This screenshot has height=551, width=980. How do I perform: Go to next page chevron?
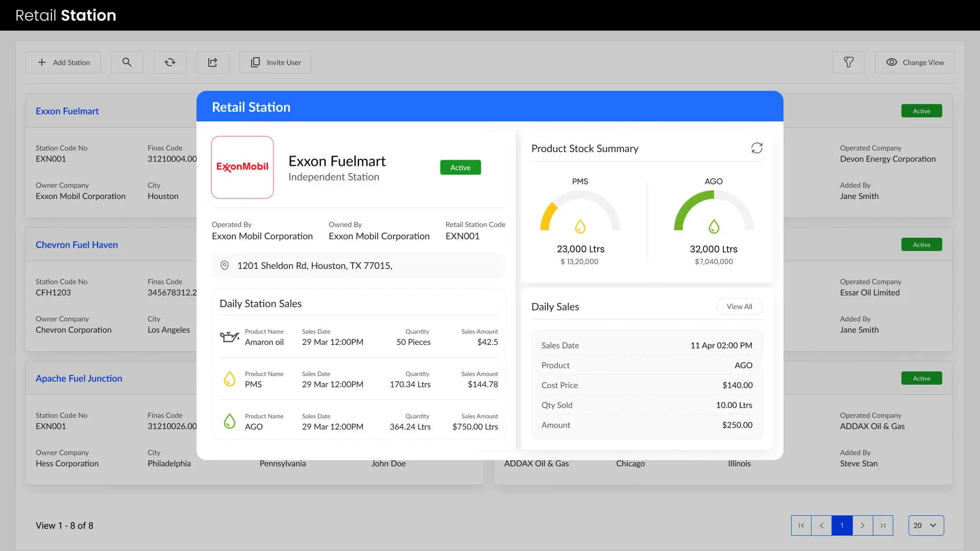[x=863, y=525]
